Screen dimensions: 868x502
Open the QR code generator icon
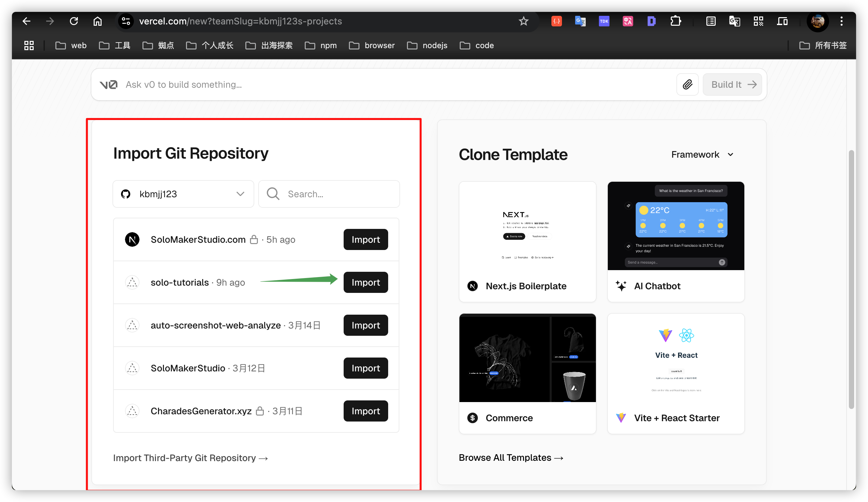point(758,21)
